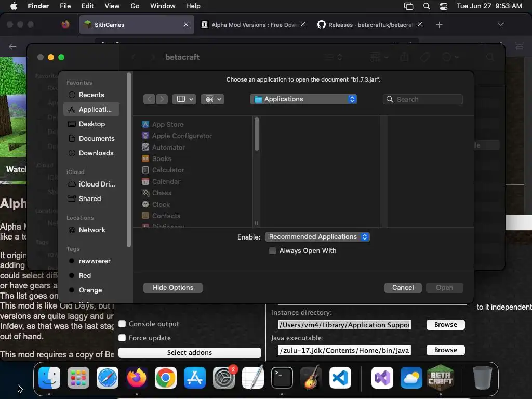Open the Go menu
This screenshot has width=532, height=399.
(x=135, y=6)
